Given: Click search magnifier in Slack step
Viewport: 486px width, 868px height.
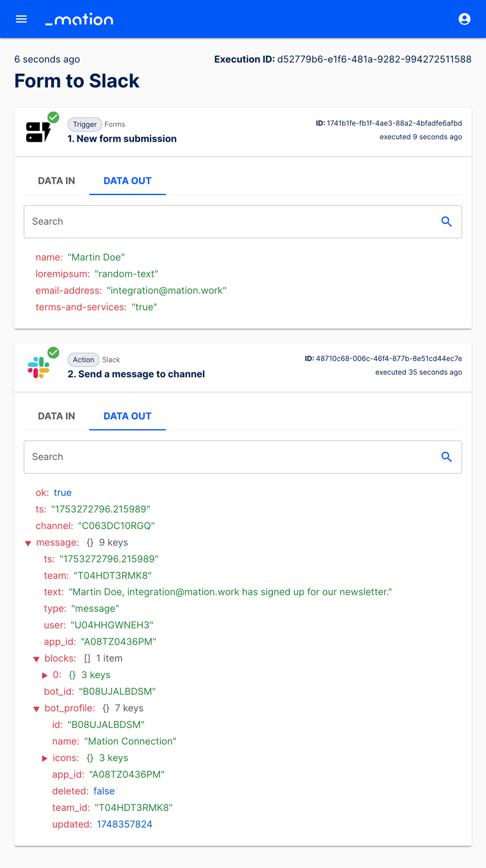Looking at the screenshot, I should [x=446, y=457].
